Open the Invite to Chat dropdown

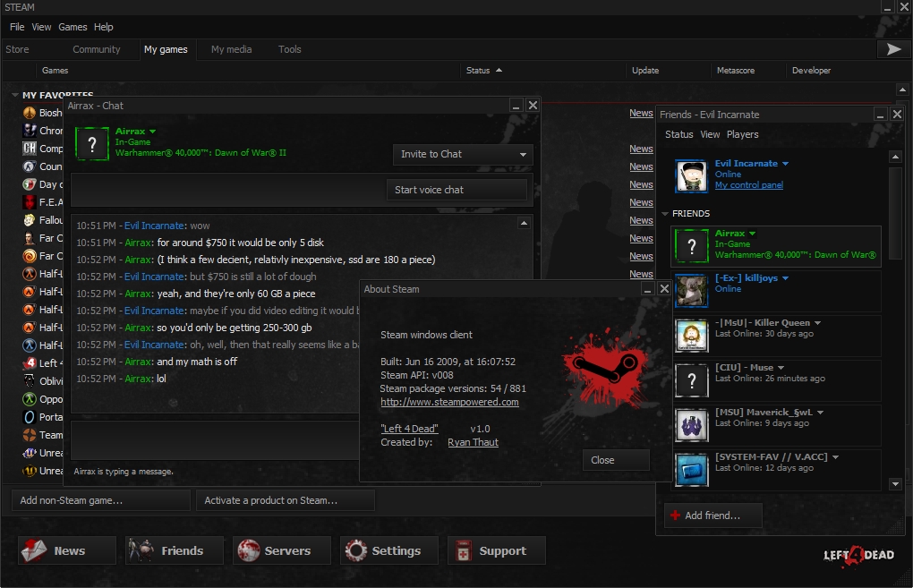463,154
